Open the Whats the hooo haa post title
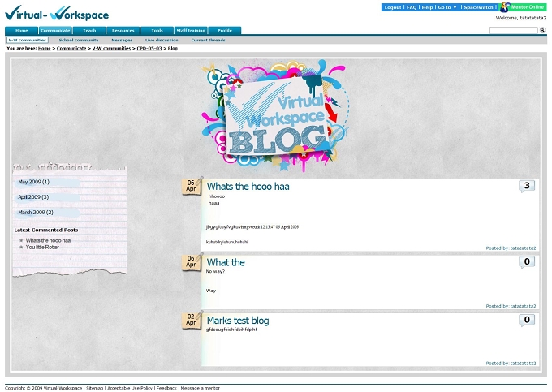 tap(248, 187)
